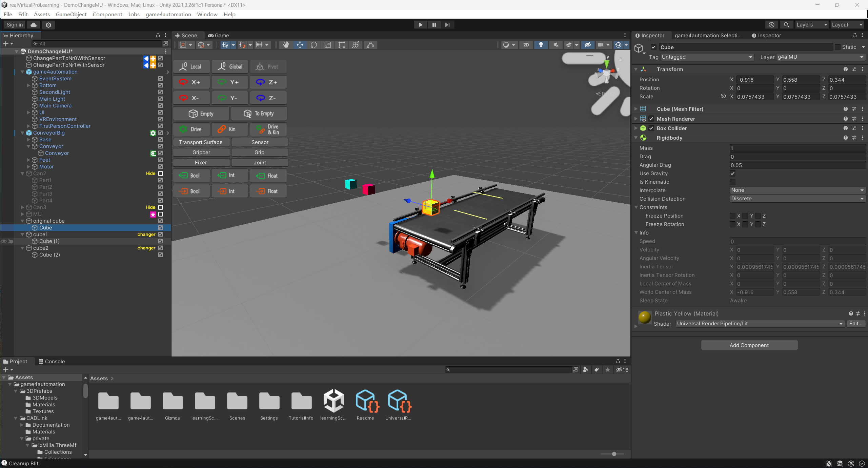Open the Collision Detection dropdown
Viewport: 868px width, 468px height.
point(798,199)
